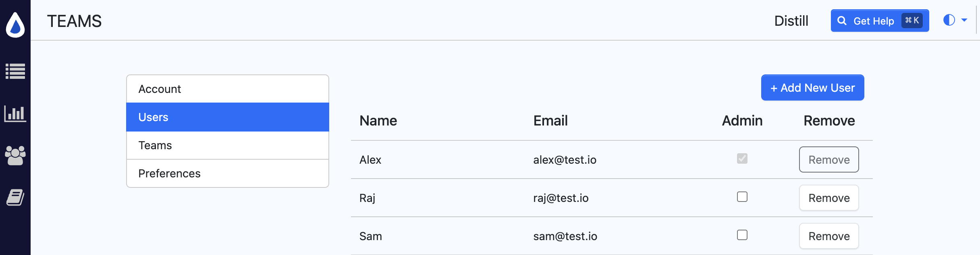Viewport: 980px width, 255px height.
Task: Click the documentation book icon
Action: point(16,197)
